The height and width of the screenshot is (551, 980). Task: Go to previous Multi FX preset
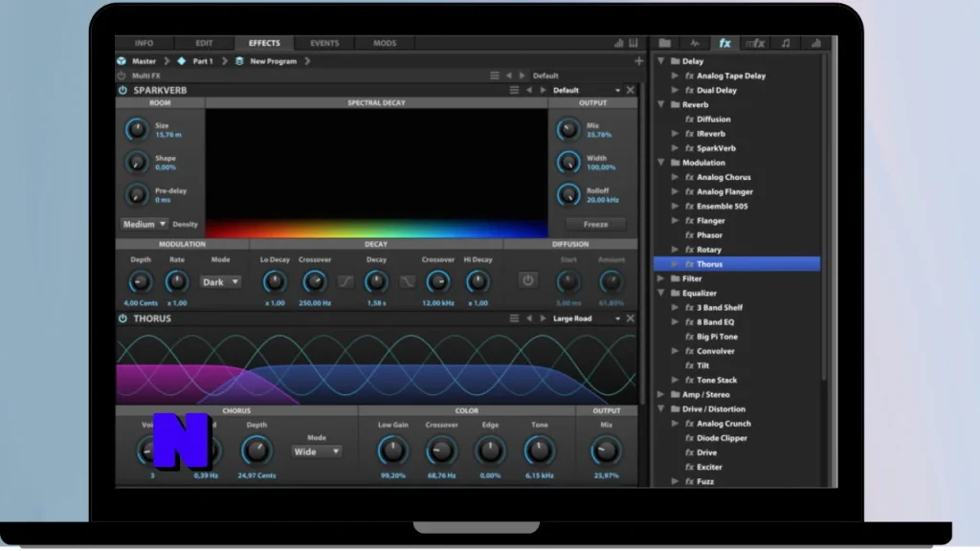click(x=509, y=76)
